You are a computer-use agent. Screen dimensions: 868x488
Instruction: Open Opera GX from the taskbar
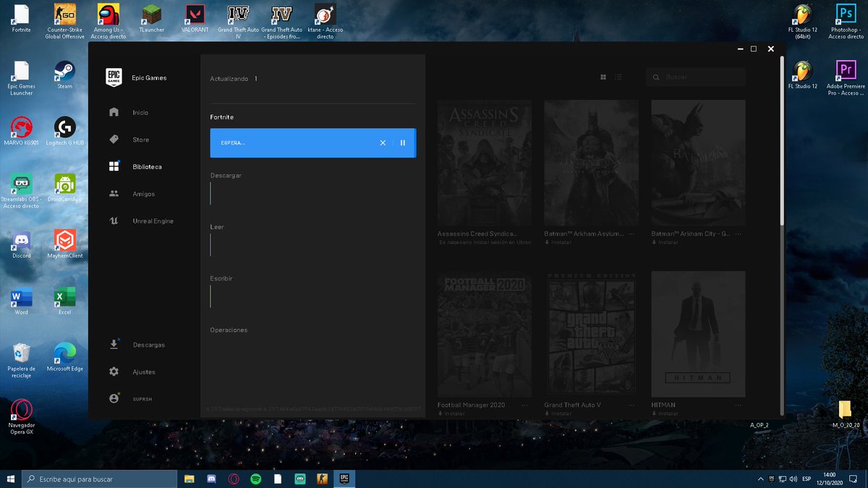pos(234,479)
